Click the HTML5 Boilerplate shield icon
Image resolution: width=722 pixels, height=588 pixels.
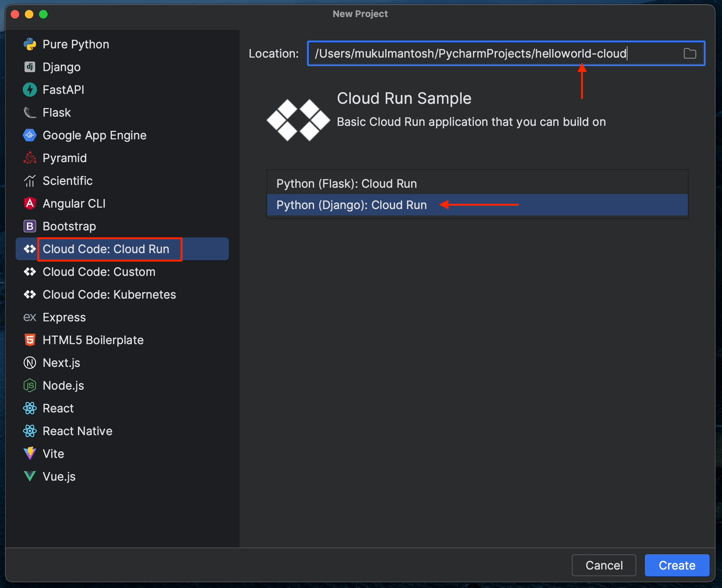pos(30,340)
